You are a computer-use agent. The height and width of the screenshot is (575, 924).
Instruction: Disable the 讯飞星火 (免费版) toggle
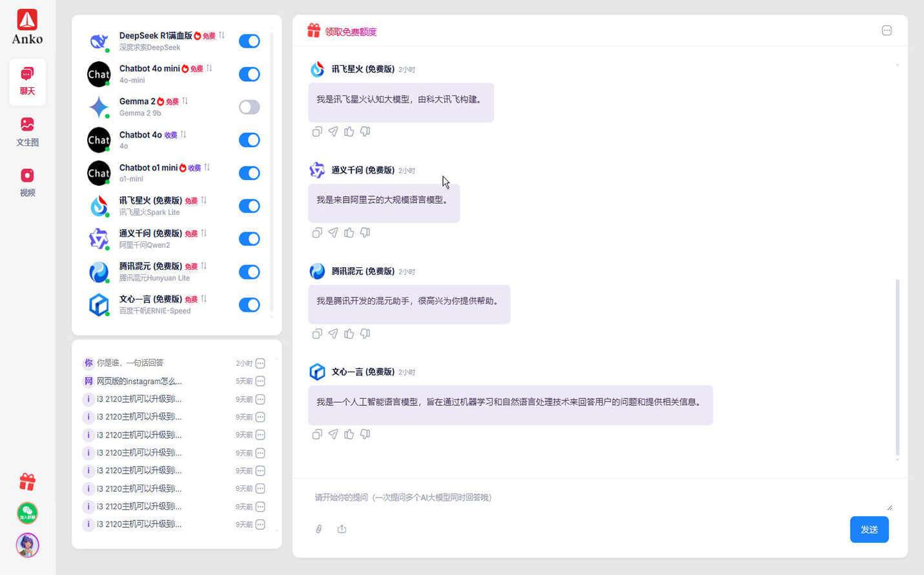pos(249,206)
